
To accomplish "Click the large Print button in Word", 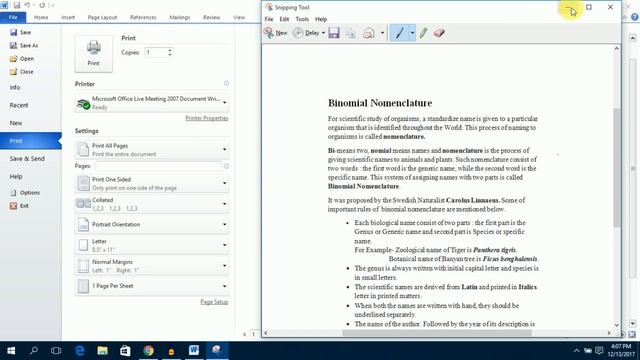I will click(93, 54).
